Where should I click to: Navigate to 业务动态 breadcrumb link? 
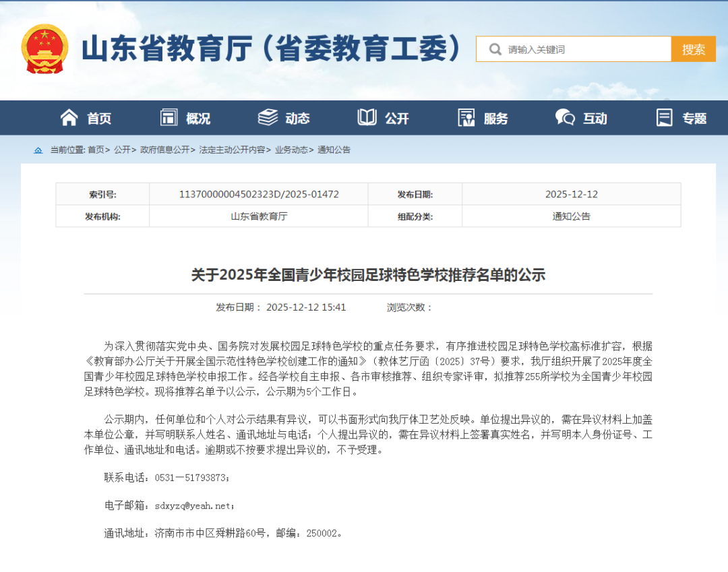tap(291, 150)
